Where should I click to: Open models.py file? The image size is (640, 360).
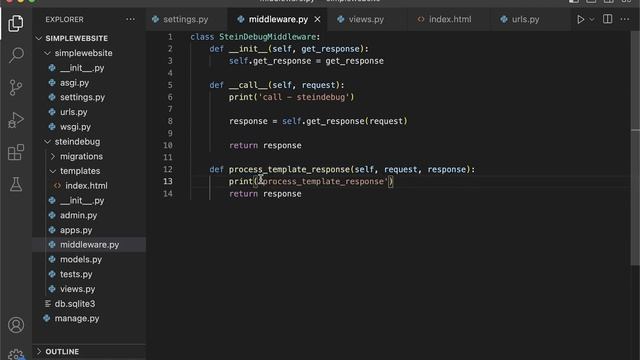(81, 260)
